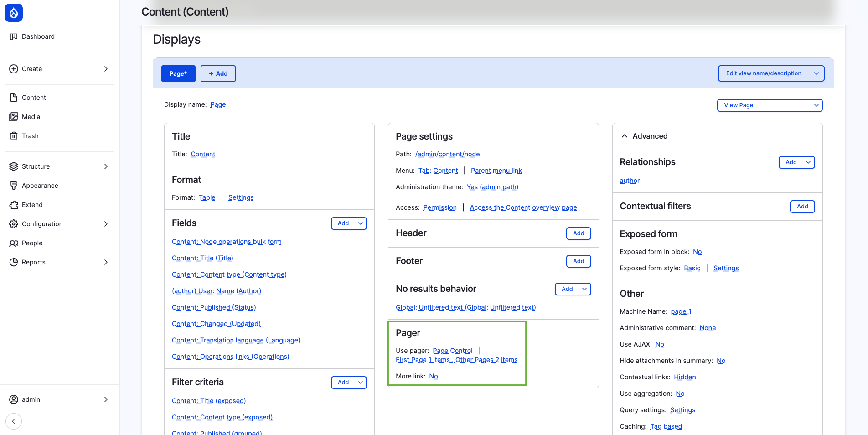The height and width of the screenshot is (435, 868).
Task: Click the Media image icon
Action: point(14,117)
